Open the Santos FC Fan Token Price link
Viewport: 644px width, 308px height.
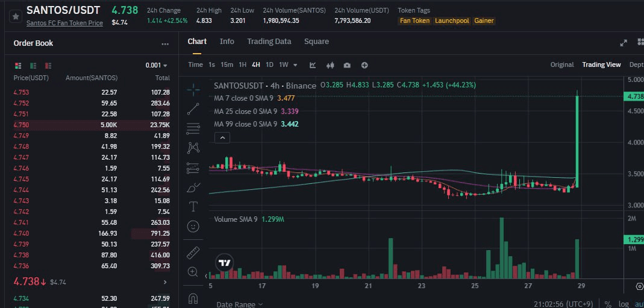64,24
